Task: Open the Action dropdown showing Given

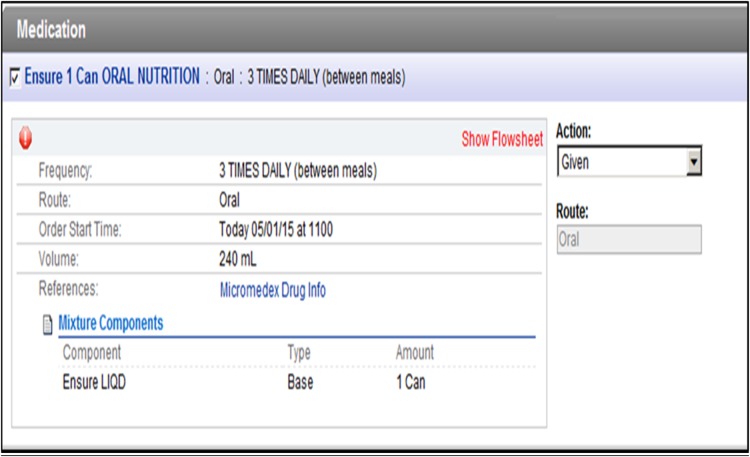Action: (629, 162)
